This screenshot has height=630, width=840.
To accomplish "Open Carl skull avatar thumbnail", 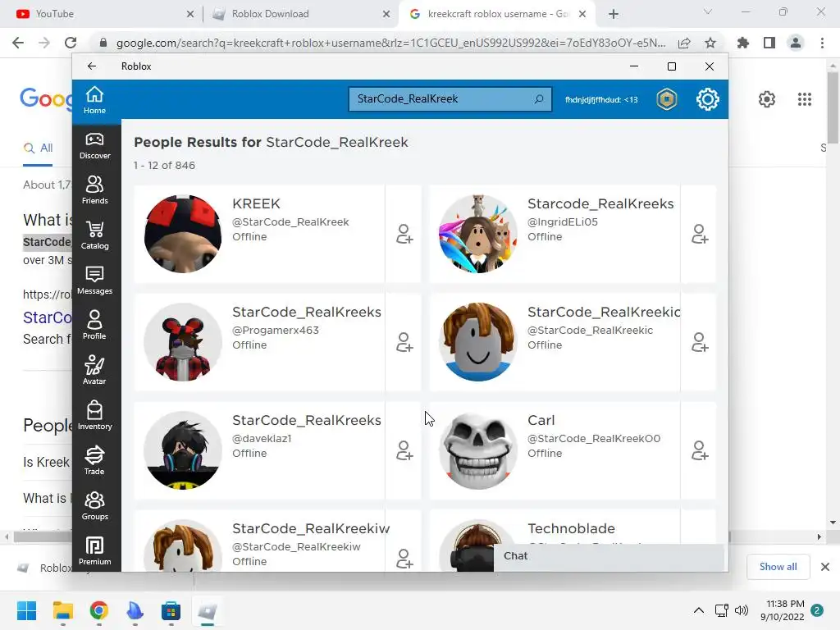I will click(x=478, y=450).
